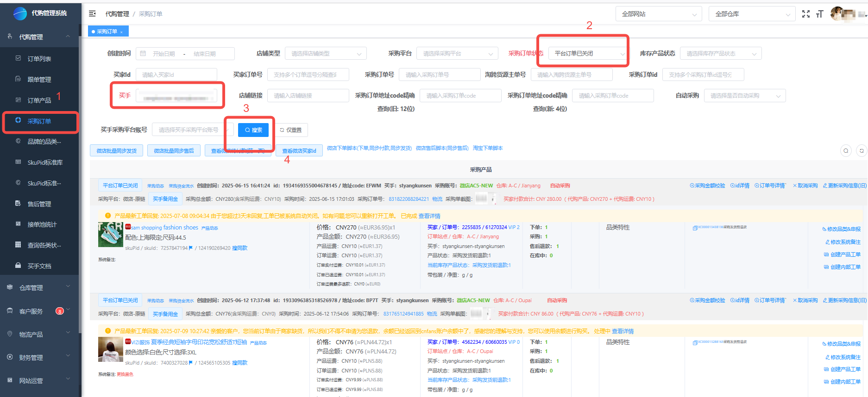The height and width of the screenshot is (397, 868).
Task: Click the 微店批量同步发货 button
Action: coord(116,151)
